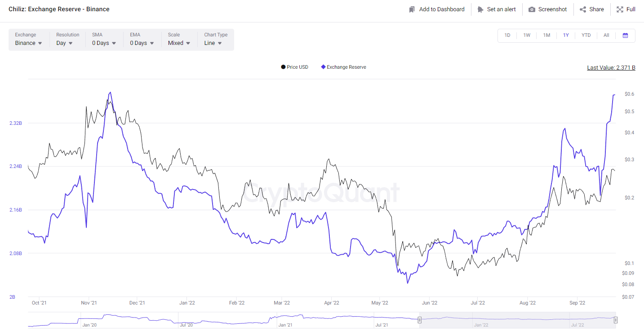
Task: Click the left handle of range navigator
Action: click(419, 320)
